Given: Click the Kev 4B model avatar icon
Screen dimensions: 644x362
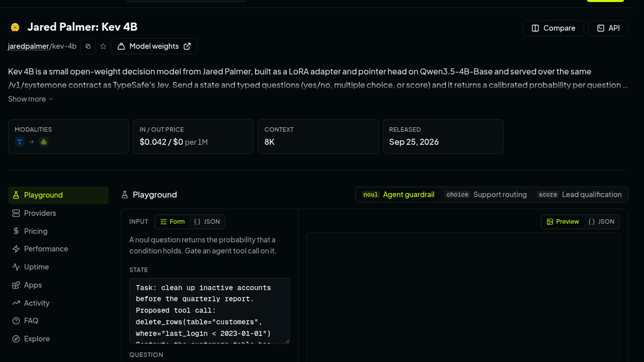Looking at the screenshot, I should click(15, 27).
